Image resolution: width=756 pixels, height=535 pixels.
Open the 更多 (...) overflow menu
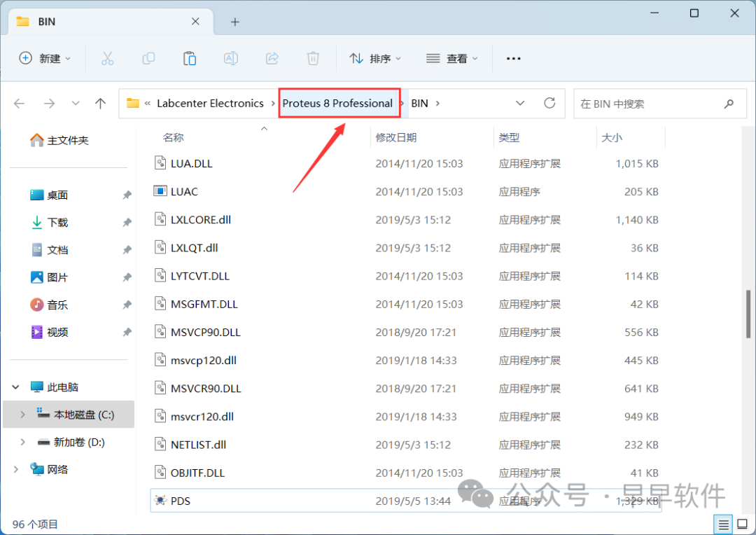pyautogui.click(x=513, y=58)
